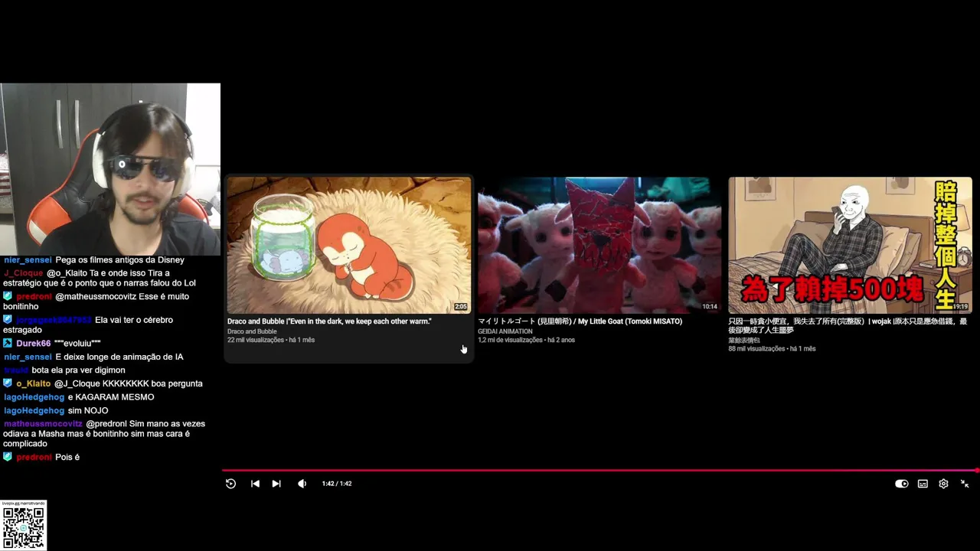Image resolution: width=980 pixels, height=551 pixels.
Task: Click "1,2 mi de visualizações • há 2 anos"
Action: tap(526, 340)
